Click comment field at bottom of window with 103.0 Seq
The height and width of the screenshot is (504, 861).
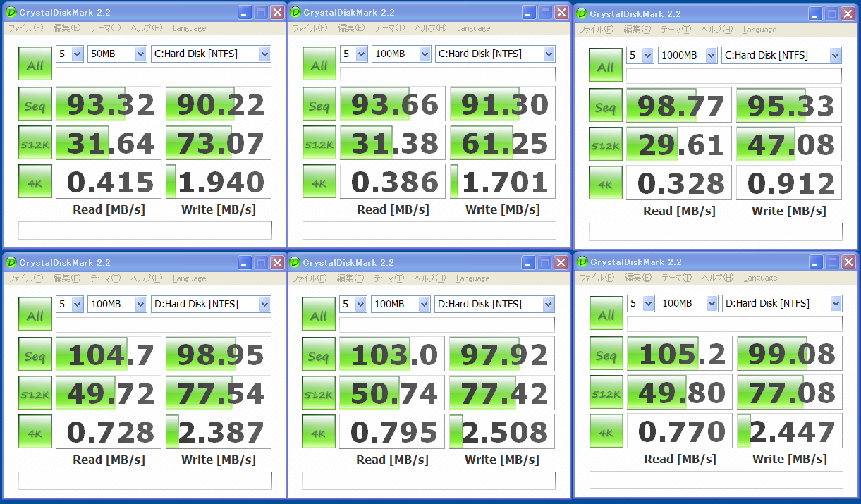point(428,481)
